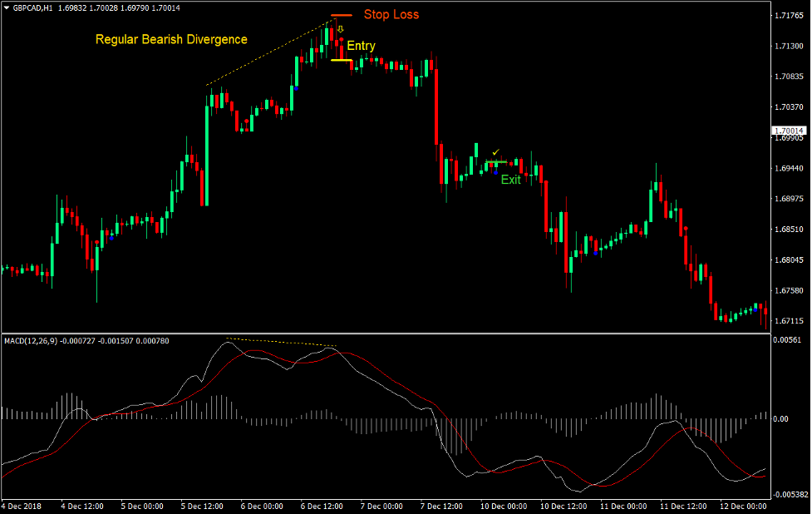812x514 pixels.
Task: Click the yellow down-arrow sell signal icon
Action: pyautogui.click(x=340, y=29)
